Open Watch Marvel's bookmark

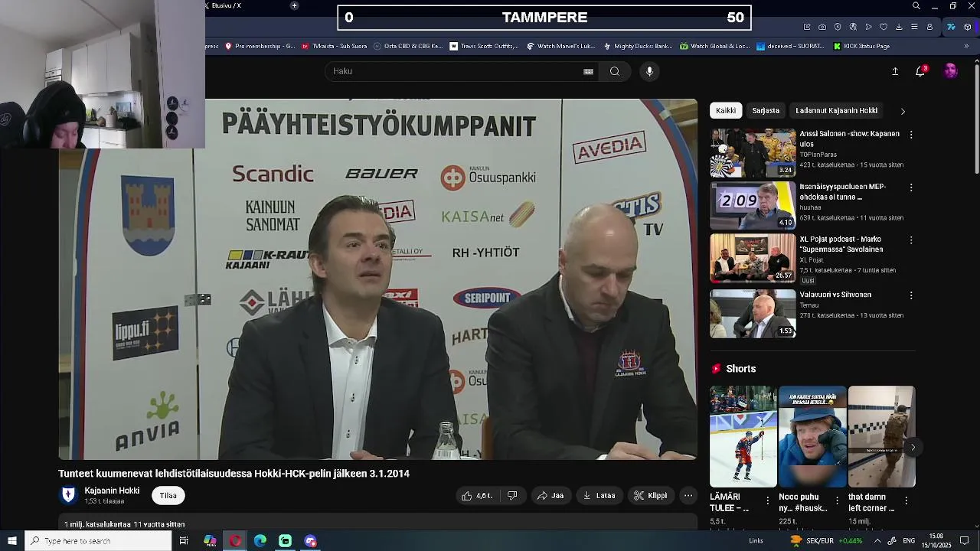[x=561, y=46]
